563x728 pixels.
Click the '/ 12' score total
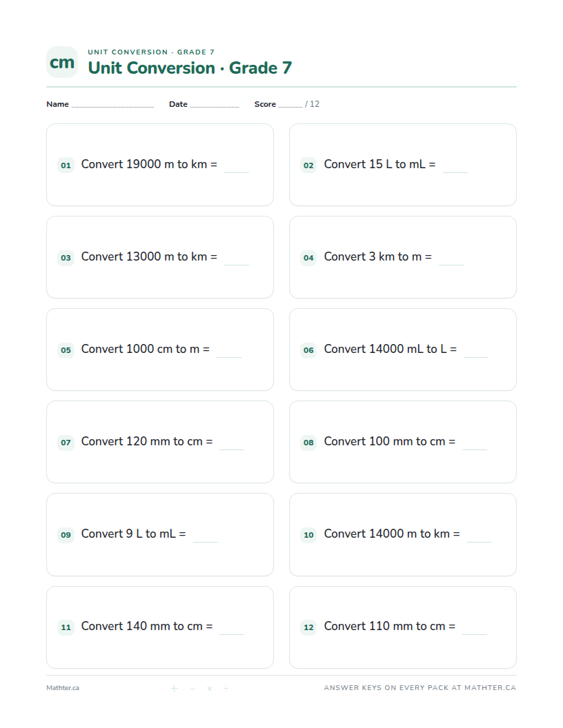(x=312, y=104)
